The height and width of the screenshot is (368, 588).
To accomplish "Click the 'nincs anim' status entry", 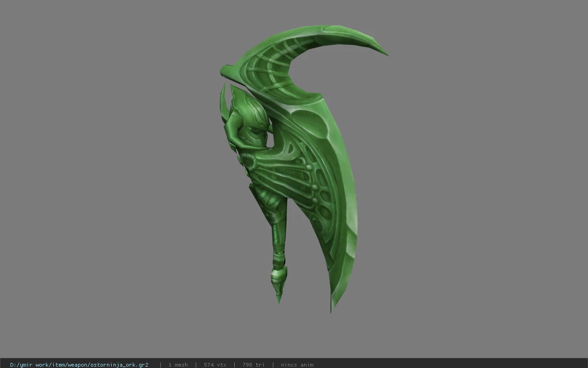I will tap(297, 365).
